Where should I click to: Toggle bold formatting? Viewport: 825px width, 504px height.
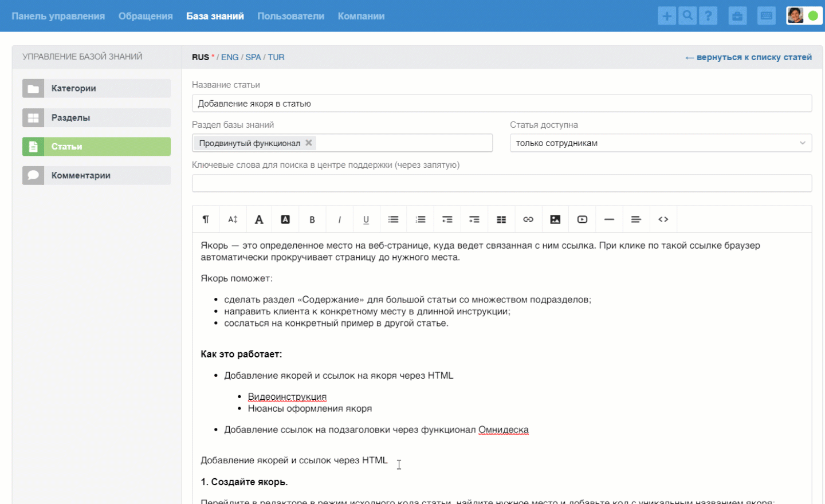pyautogui.click(x=312, y=219)
